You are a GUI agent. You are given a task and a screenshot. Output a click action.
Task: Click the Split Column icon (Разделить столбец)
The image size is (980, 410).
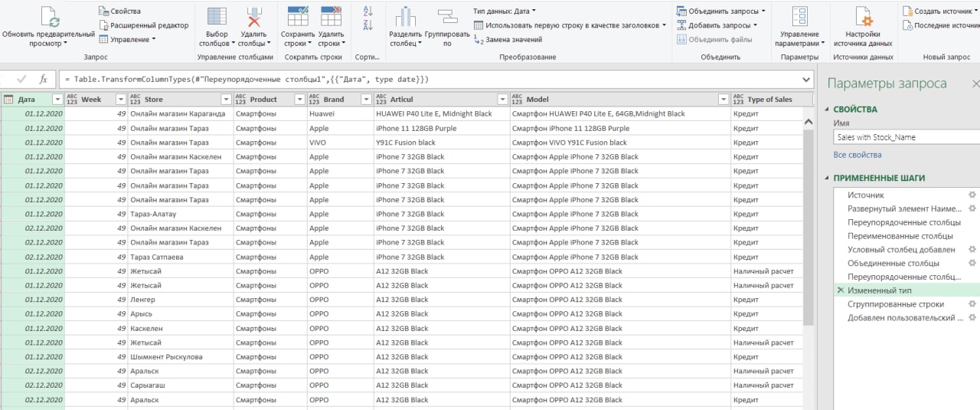coord(405,16)
